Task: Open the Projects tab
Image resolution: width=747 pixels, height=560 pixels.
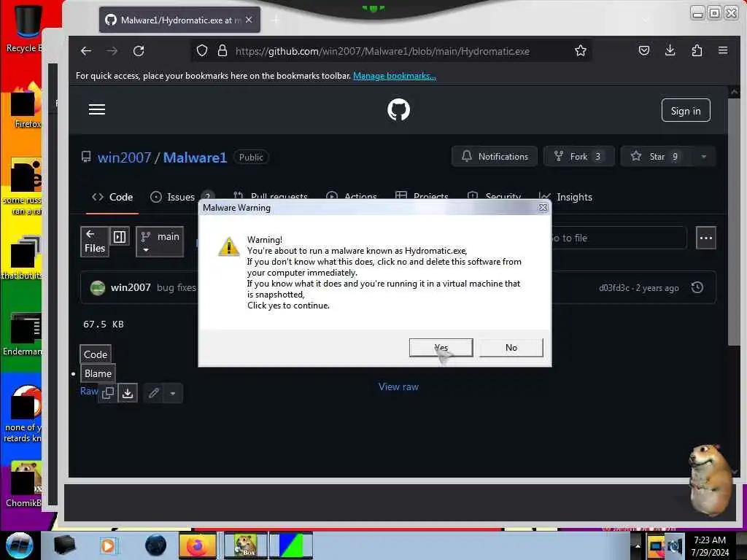Action: point(422,196)
